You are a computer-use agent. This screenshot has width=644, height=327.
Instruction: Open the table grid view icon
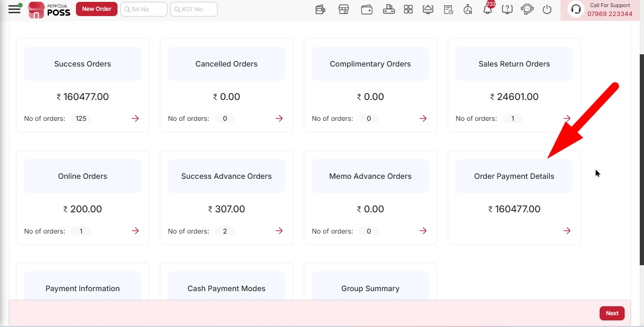(409, 9)
